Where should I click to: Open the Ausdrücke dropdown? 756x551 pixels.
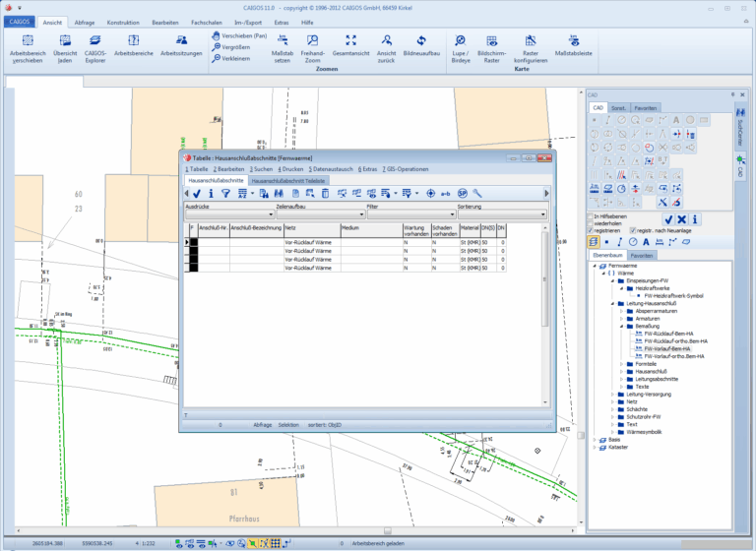pyautogui.click(x=271, y=214)
